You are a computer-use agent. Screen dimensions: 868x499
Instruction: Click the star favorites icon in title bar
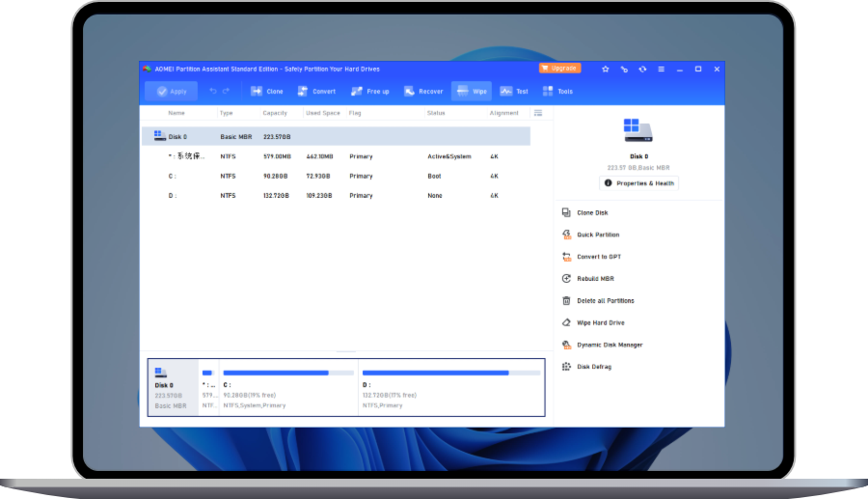(605, 69)
